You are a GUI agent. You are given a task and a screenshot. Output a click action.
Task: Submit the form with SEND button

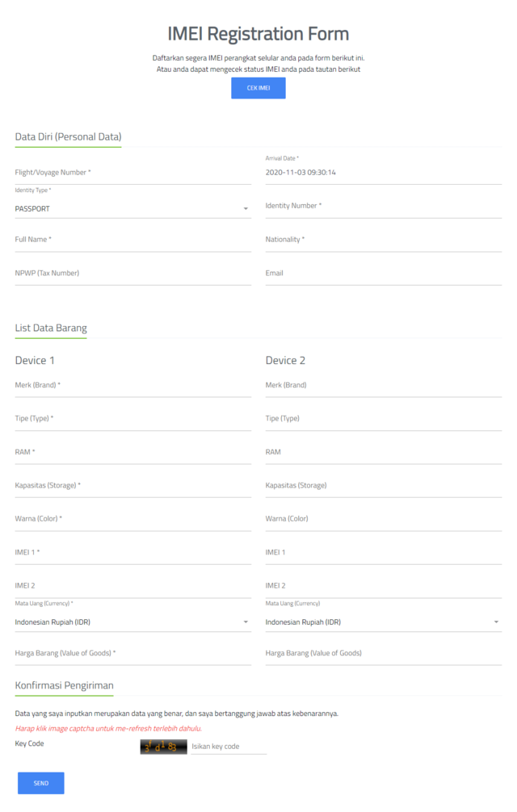pos(41,783)
